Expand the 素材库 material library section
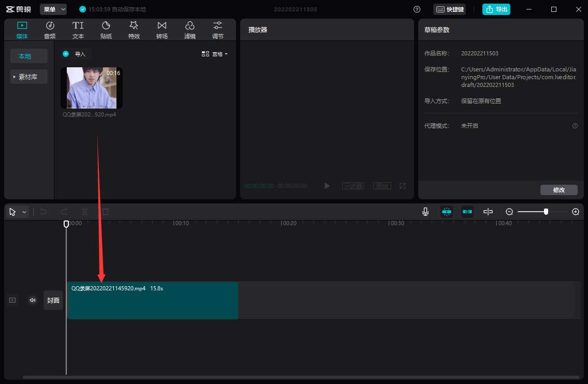 click(x=28, y=77)
